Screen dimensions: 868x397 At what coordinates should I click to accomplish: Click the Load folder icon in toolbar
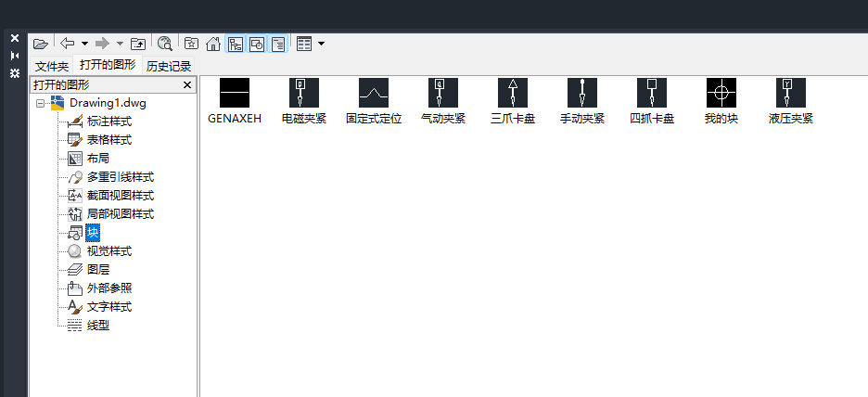[x=40, y=44]
